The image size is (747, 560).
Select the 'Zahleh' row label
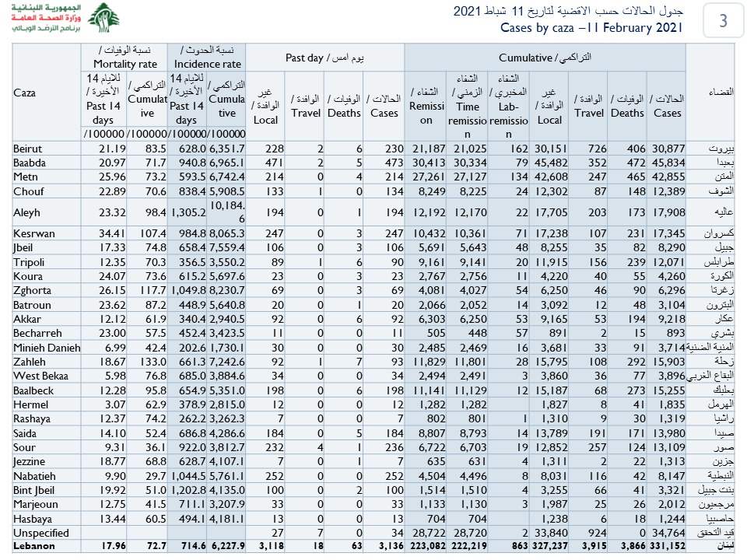[x=30, y=362]
